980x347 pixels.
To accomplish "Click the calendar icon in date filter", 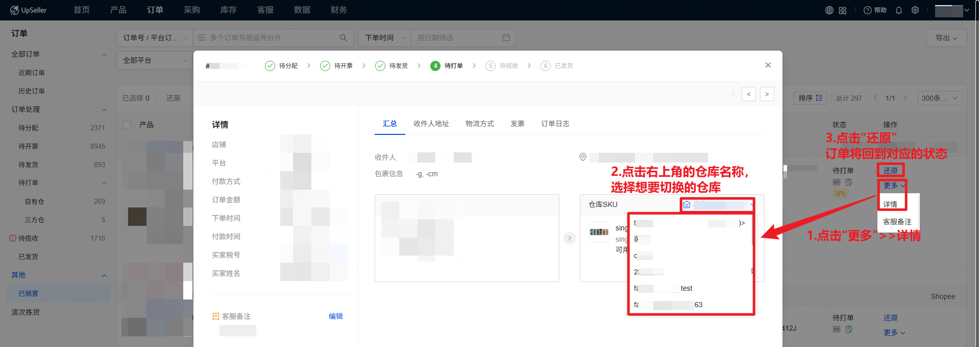I will click(x=506, y=38).
